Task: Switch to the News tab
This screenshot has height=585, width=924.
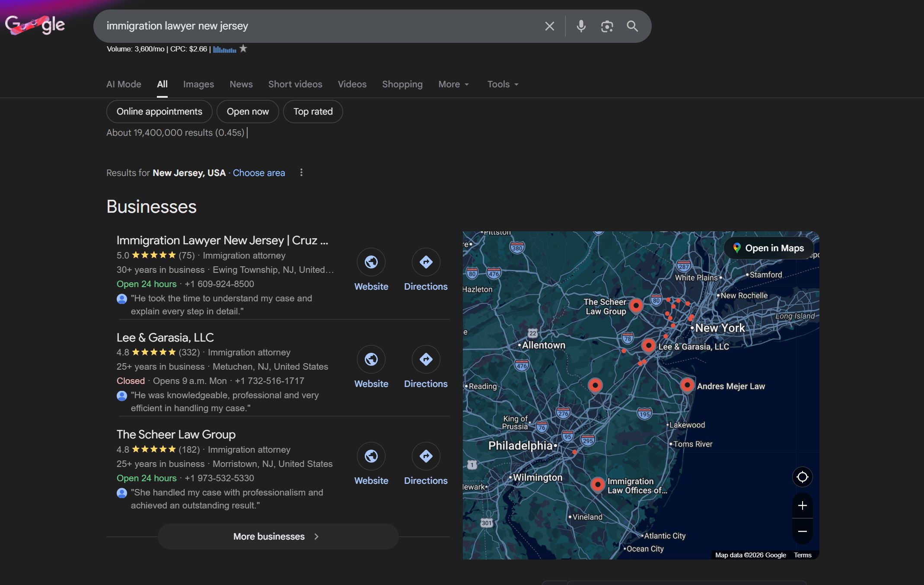Action: click(241, 84)
